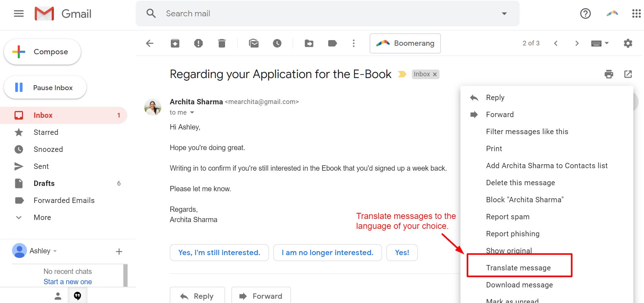
Task: Remove the Inbox label with its X
Action: pyautogui.click(x=435, y=74)
